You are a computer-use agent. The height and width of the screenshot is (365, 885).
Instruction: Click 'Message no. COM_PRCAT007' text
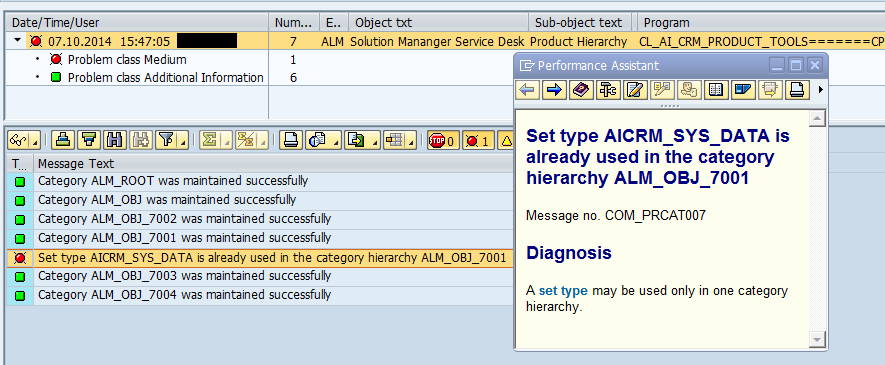point(616,216)
